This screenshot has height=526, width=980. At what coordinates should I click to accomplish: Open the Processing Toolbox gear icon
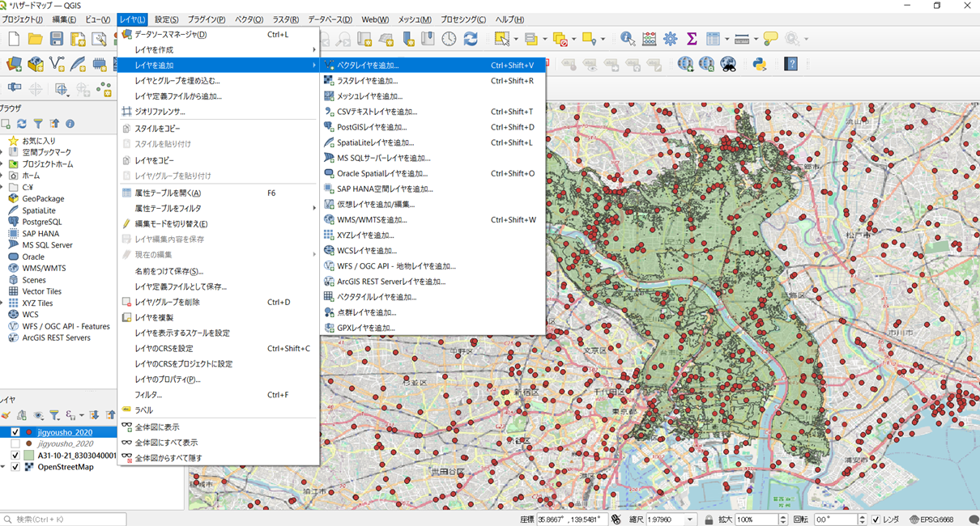[671, 39]
